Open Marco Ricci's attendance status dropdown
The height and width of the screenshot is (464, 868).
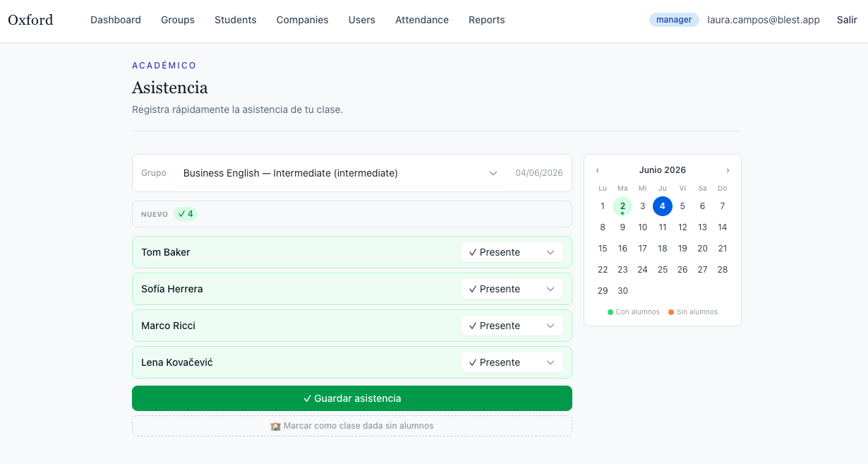tap(512, 326)
